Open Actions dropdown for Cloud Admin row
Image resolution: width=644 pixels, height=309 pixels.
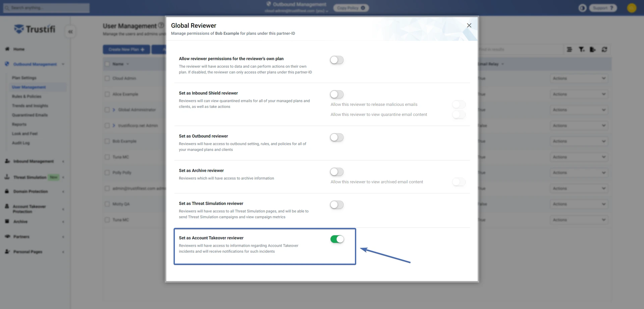click(x=579, y=78)
